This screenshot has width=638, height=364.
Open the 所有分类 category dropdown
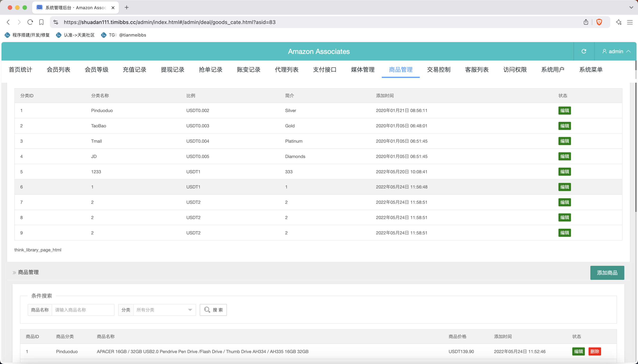164,310
